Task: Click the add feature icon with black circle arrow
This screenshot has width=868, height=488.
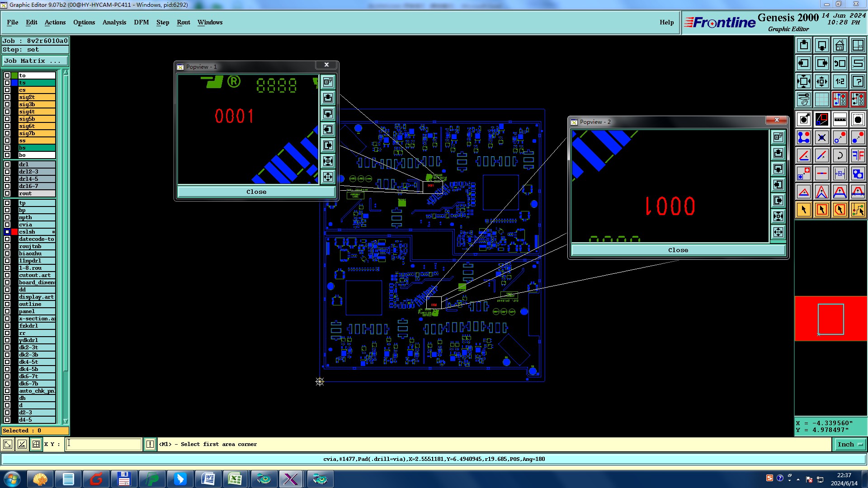Action: (804, 119)
